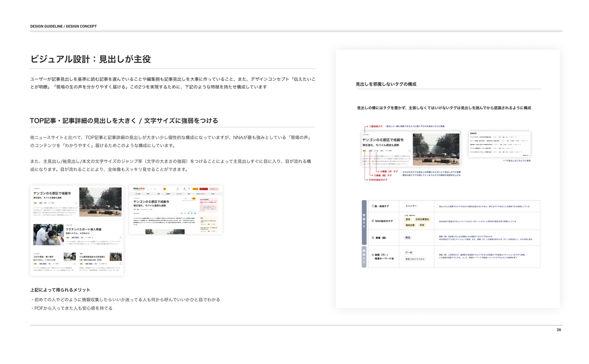Screen dimensions: 589x364
Task: Select the 政治 industry tag chip
Action: 408,237
